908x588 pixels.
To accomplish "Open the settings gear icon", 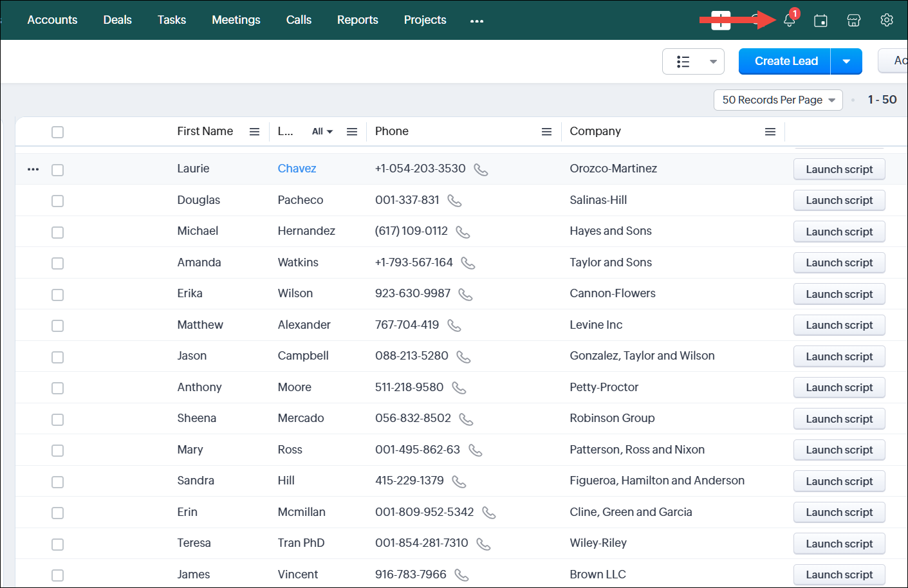I will (886, 21).
